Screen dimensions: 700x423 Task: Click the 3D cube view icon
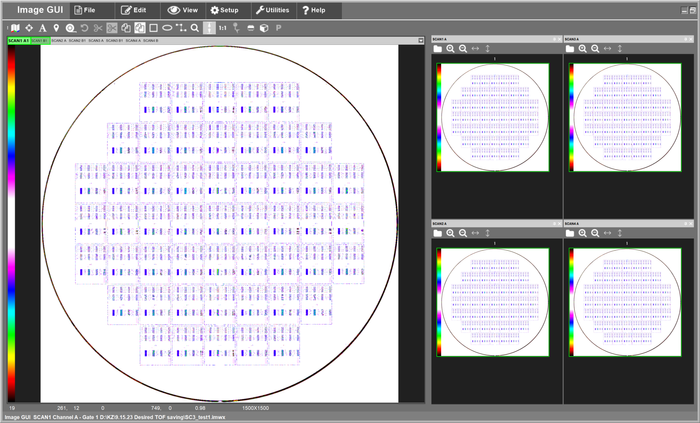tap(264, 28)
